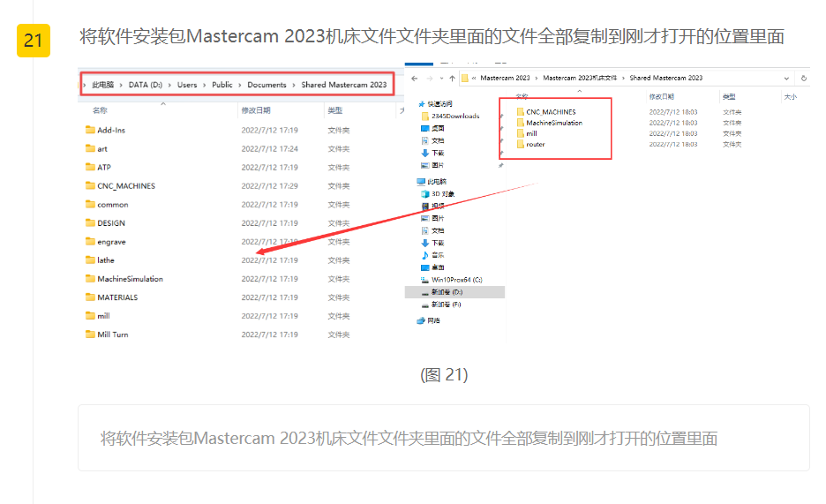Click Public in breadcrumb

click(222, 85)
